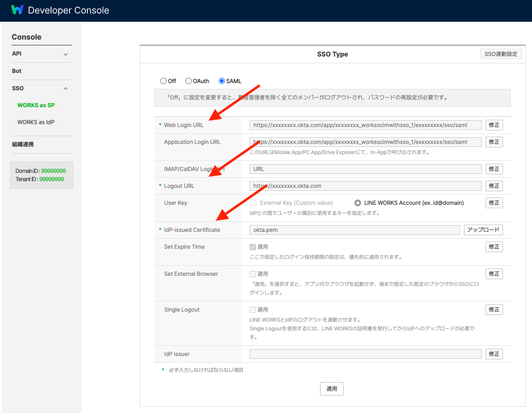This screenshot has height=413, width=532.
Task: Toggle Set Expire Time 適用 checkbox
Action: click(x=252, y=247)
